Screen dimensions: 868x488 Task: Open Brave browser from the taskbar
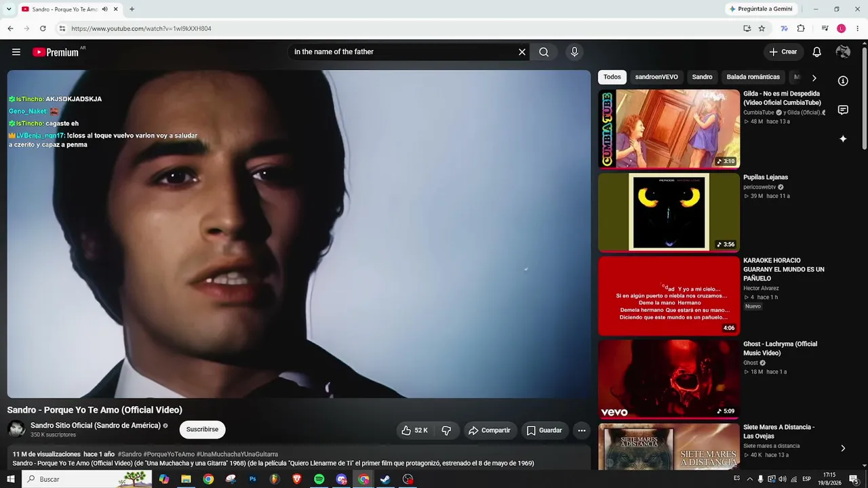click(297, 479)
